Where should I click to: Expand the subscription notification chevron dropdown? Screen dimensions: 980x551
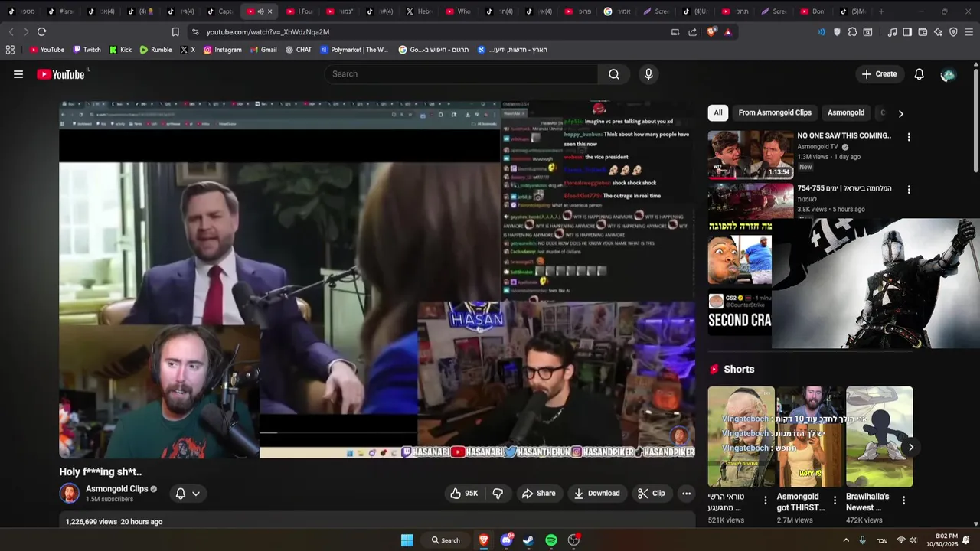pos(196,494)
